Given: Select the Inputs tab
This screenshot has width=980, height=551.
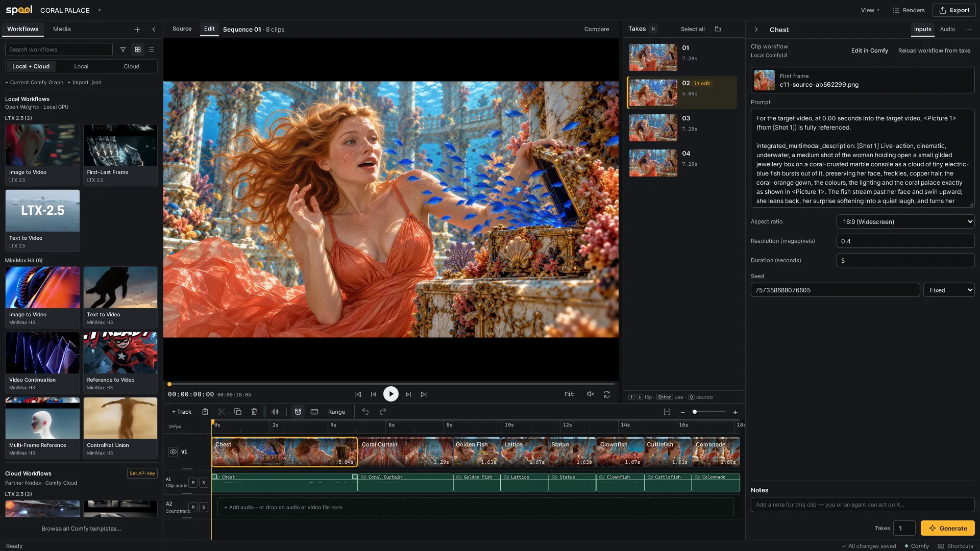Looking at the screenshot, I should [x=922, y=29].
